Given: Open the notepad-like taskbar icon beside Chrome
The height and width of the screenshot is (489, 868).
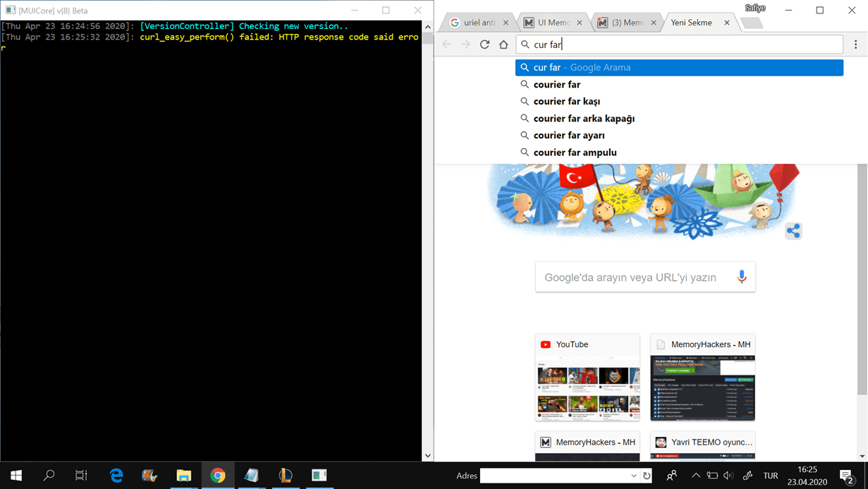Looking at the screenshot, I should [252, 476].
